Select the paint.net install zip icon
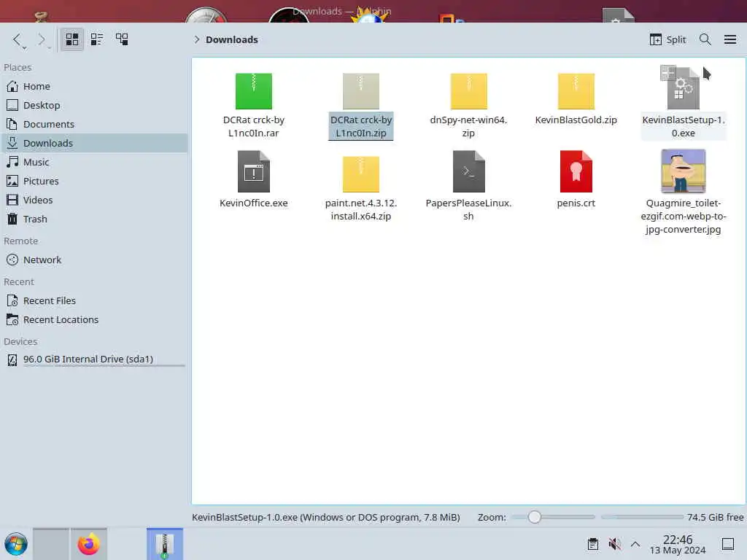 (x=360, y=174)
